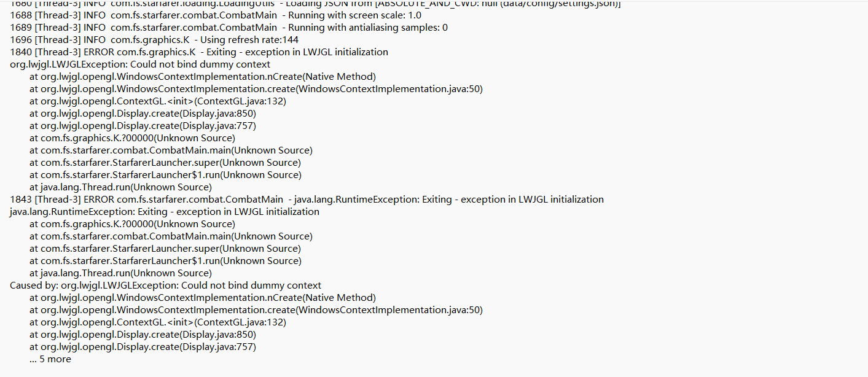This screenshot has height=377, width=868.
Task: Click the line starting with 'java.lang.RuntimeException: Exiting'
Action: pos(165,212)
